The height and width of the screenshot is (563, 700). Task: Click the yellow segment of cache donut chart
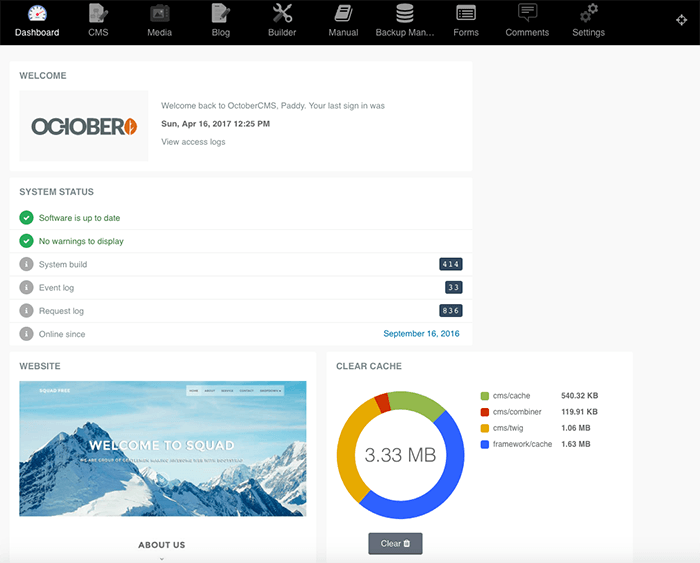coord(347,451)
